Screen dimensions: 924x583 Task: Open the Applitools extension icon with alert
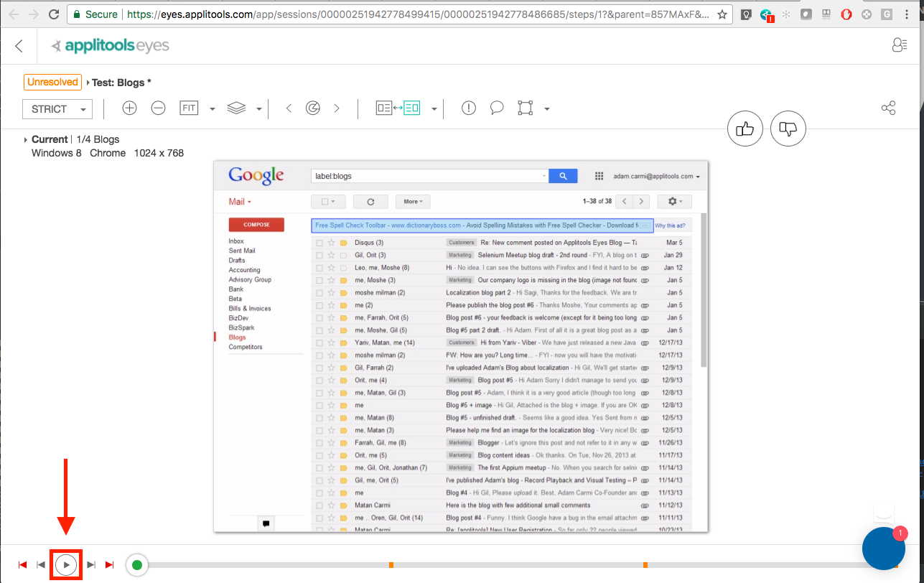[767, 14]
